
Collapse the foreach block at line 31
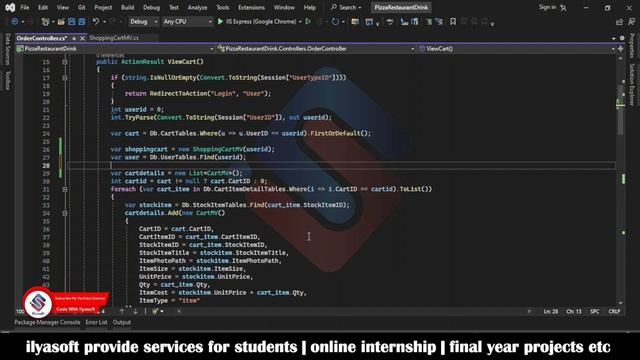[65, 189]
